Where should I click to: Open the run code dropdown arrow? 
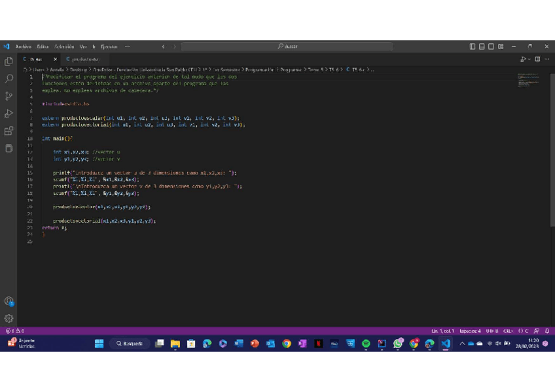click(529, 60)
